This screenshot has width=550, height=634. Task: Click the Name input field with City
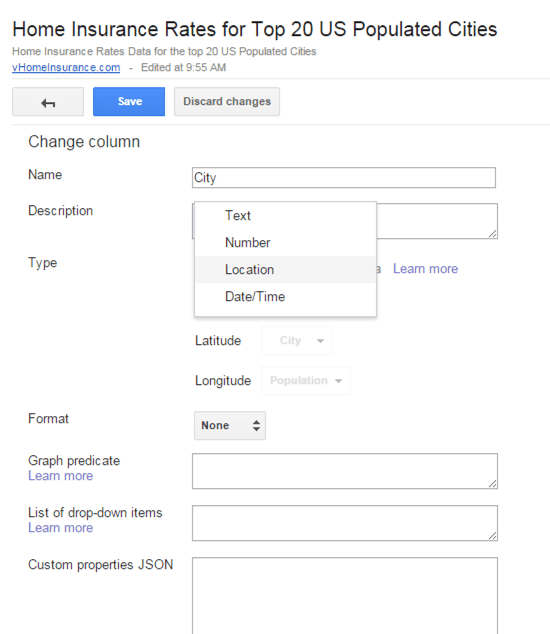[x=344, y=178]
